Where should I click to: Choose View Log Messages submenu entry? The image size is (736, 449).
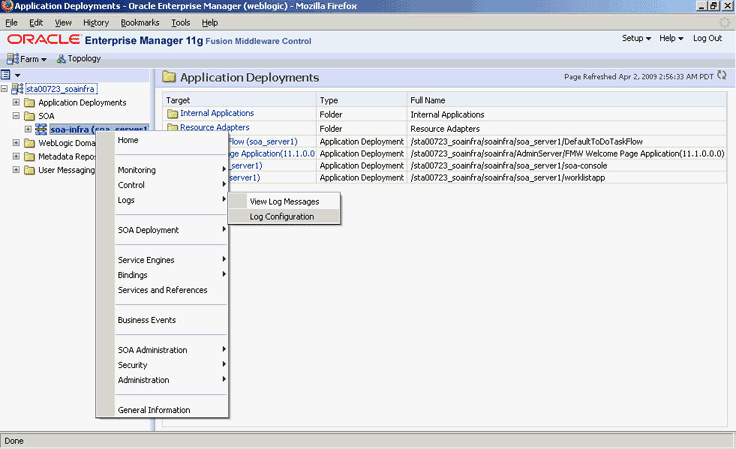pyautogui.click(x=284, y=201)
